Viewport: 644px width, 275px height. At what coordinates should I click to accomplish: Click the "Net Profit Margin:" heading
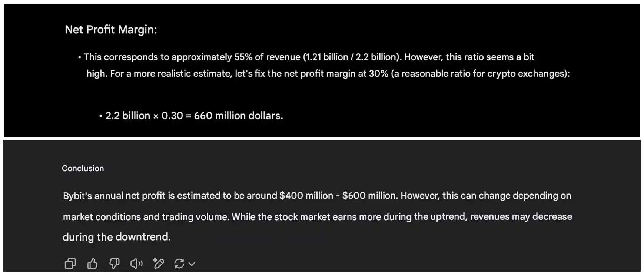point(111,30)
